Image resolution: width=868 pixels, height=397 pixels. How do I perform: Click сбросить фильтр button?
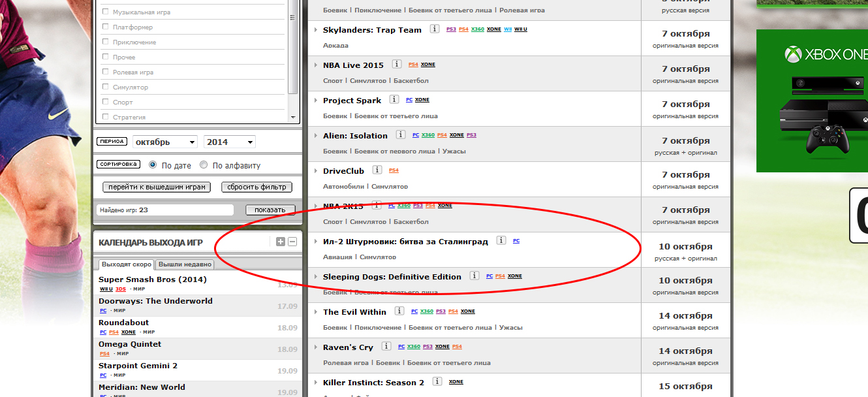(x=255, y=187)
